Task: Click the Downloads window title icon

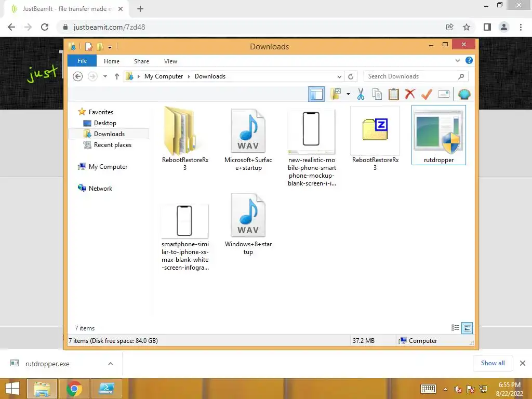Action: [72, 46]
